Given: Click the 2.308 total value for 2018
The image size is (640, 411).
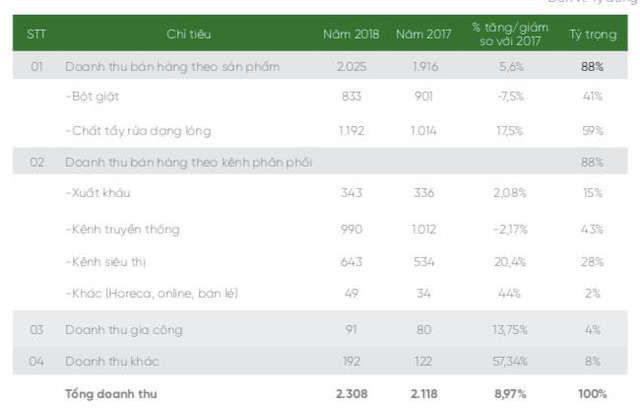Looking at the screenshot, I should coord(350,394).
